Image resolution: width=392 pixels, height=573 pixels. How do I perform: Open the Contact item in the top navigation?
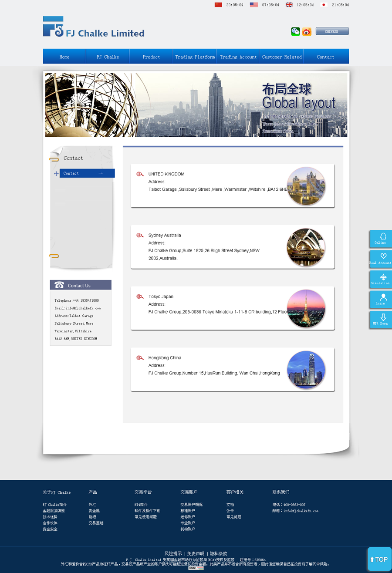click(326, 57)
